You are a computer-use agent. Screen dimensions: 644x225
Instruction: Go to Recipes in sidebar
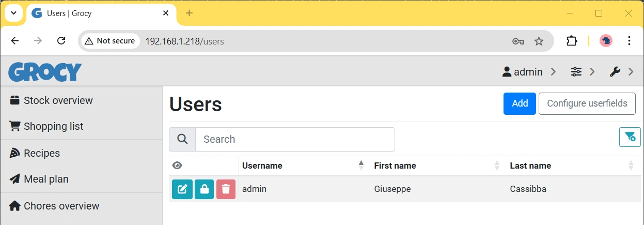82,153
